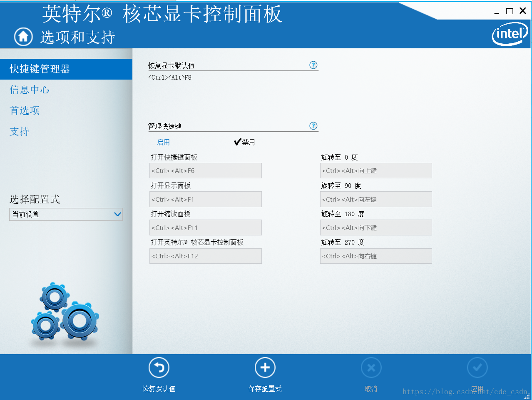Click 打开显示面板 hotkey field

(206, 199)
